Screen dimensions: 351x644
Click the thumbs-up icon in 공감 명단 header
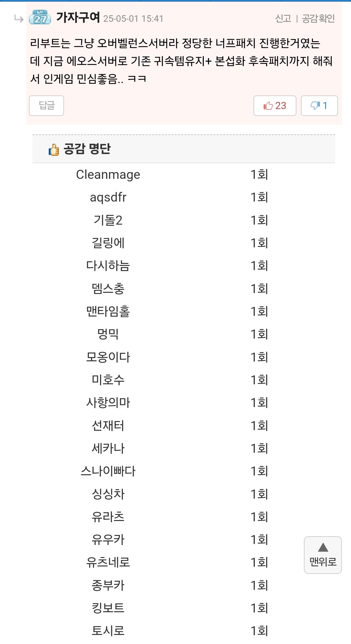point(54,150)
